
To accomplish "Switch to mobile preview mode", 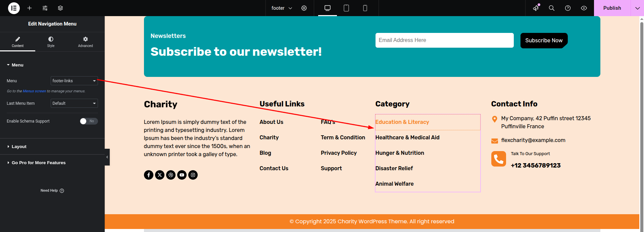I will click(365, 8).
